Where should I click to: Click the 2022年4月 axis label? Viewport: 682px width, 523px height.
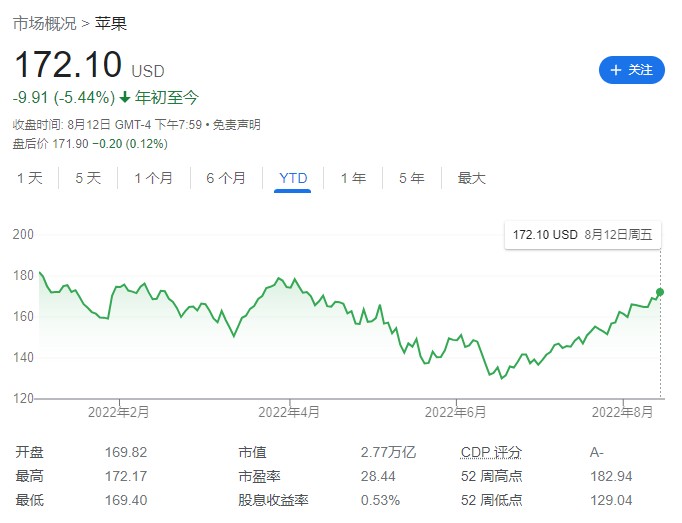point(289,410)
